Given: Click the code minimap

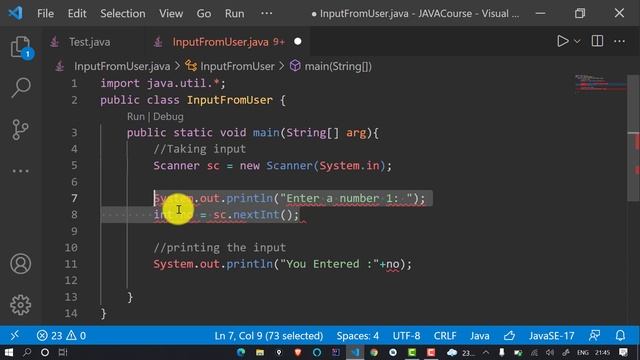Looking at the screenshot, I should point(600,84).
